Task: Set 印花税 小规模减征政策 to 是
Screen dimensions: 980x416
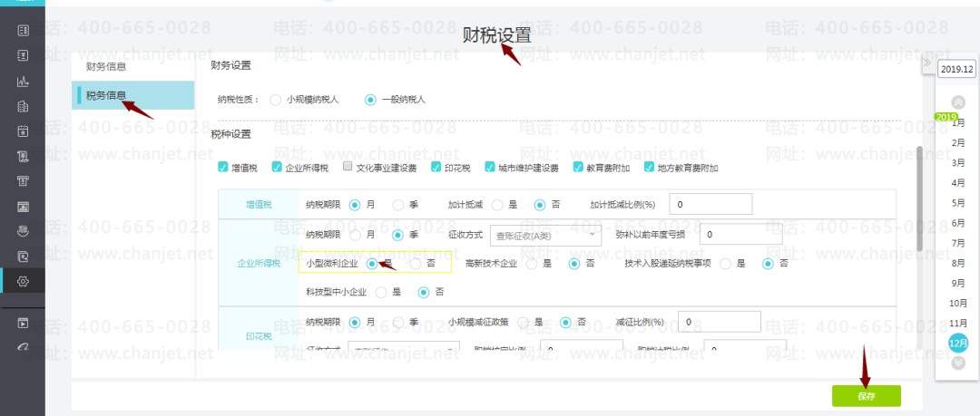Action: point(523,323)
